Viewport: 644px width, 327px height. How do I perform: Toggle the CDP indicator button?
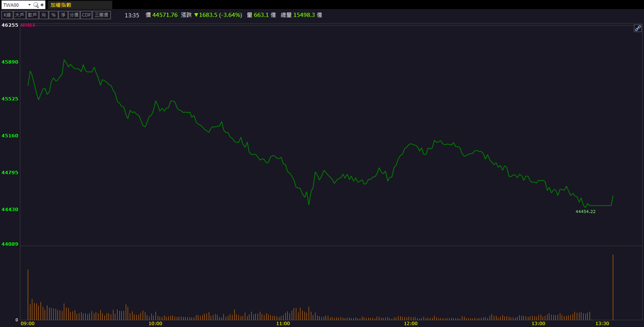86,15
